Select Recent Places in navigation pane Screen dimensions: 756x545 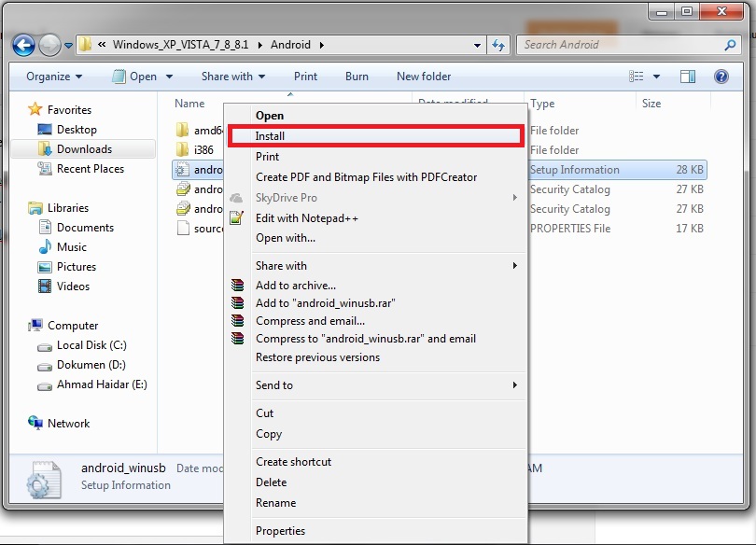[80, 169]
